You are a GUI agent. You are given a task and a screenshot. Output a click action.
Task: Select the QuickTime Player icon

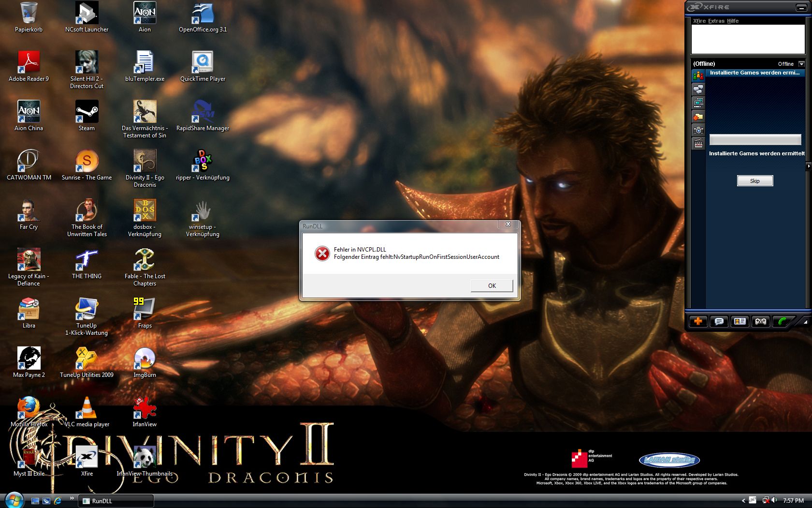coord(203,67)
